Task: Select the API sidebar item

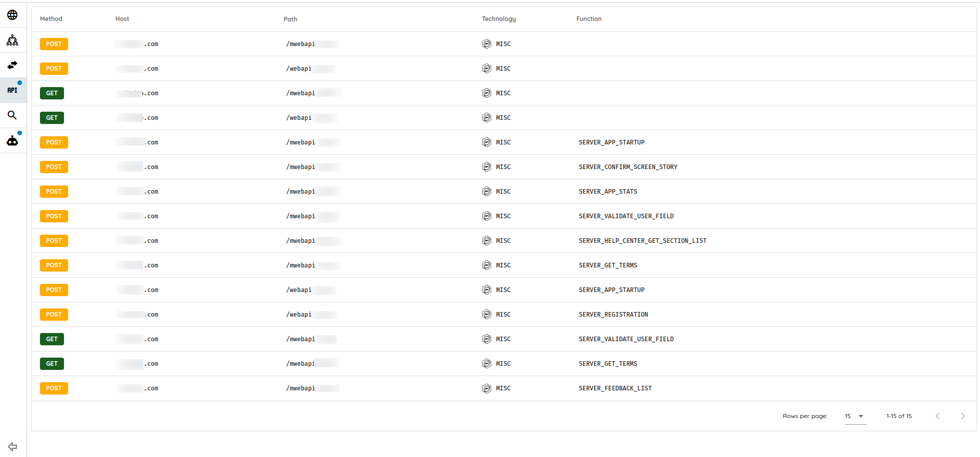Action: 12,90
